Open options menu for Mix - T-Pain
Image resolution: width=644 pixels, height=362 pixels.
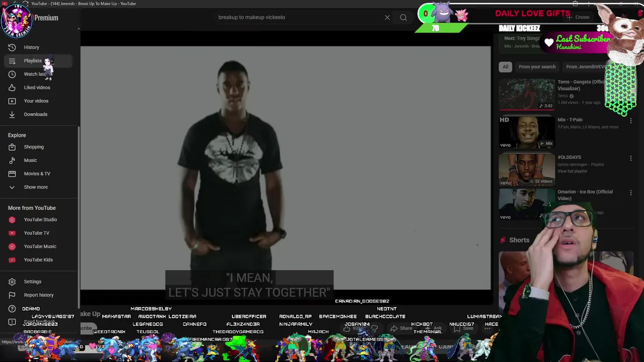coord(630,121)
